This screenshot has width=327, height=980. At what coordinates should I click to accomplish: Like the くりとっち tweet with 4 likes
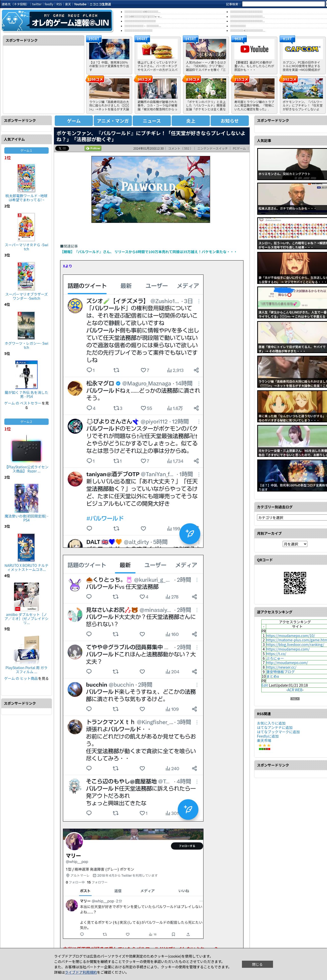click(x=142, y=597)
